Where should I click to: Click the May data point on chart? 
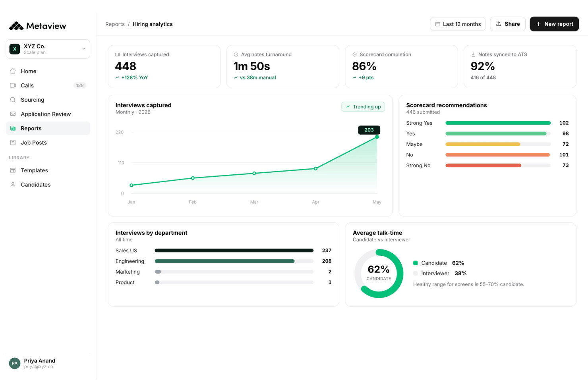pos(377,137)
